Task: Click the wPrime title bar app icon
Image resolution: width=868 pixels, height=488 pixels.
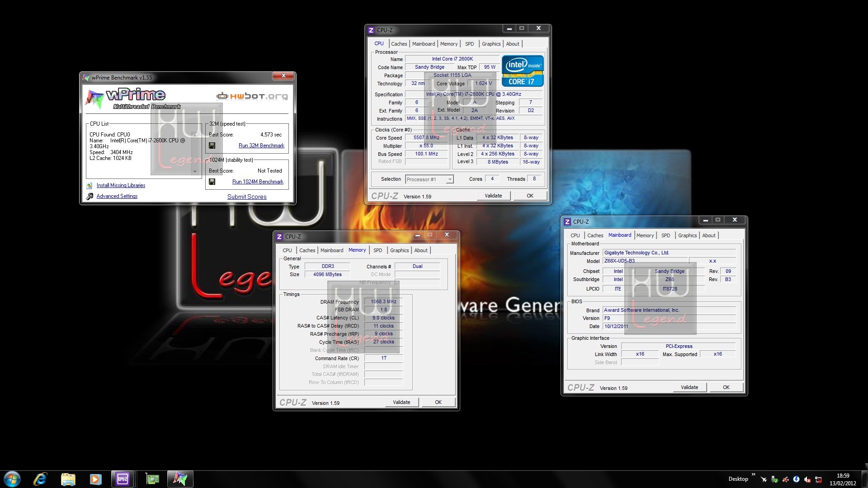Action: [86, 78]
